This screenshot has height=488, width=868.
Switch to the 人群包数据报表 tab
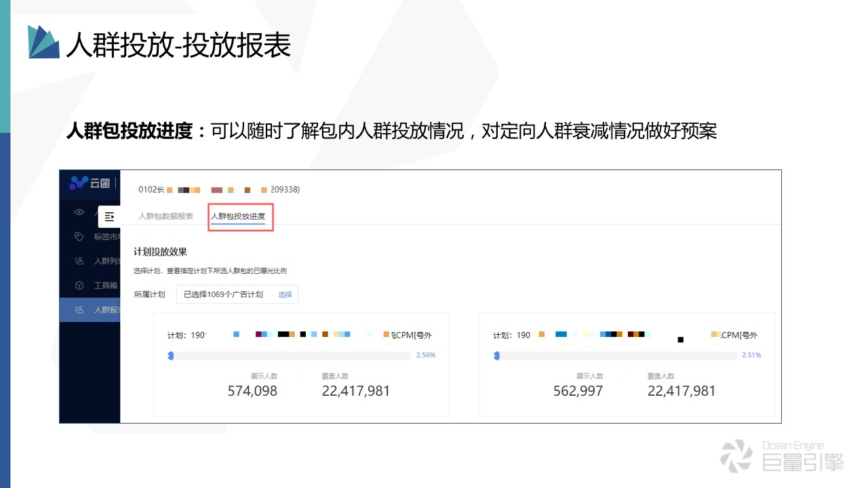[x=166, y=216]
